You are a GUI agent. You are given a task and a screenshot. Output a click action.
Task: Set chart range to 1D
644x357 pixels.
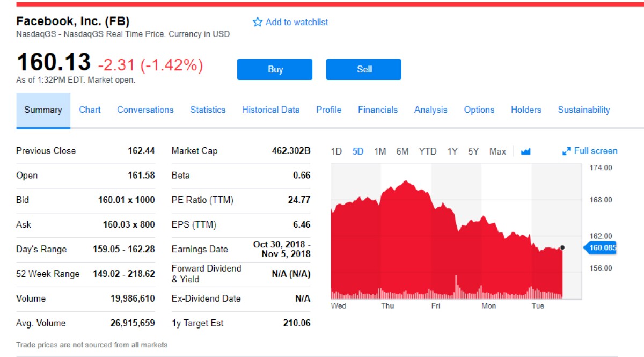336,151
